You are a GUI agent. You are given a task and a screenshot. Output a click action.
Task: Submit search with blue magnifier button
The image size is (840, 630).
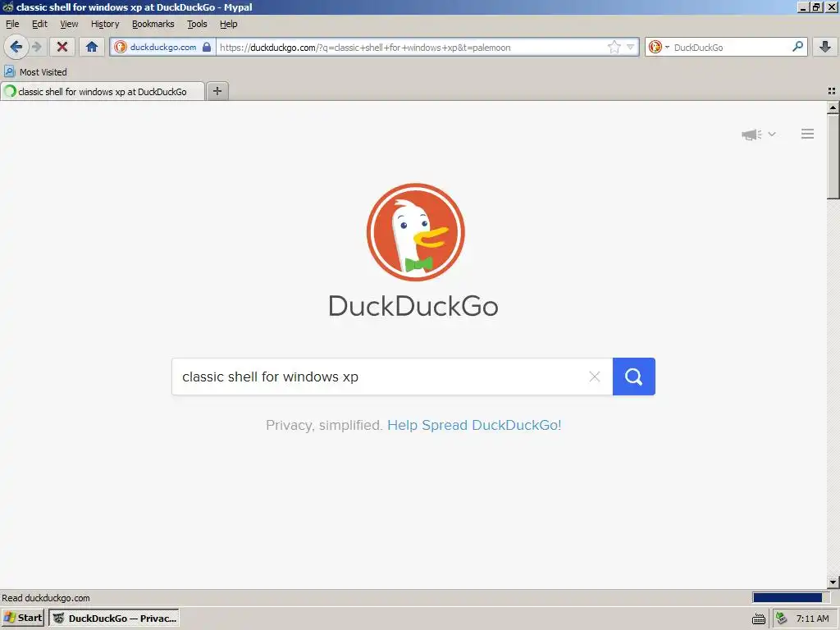(x=634, y=377)
